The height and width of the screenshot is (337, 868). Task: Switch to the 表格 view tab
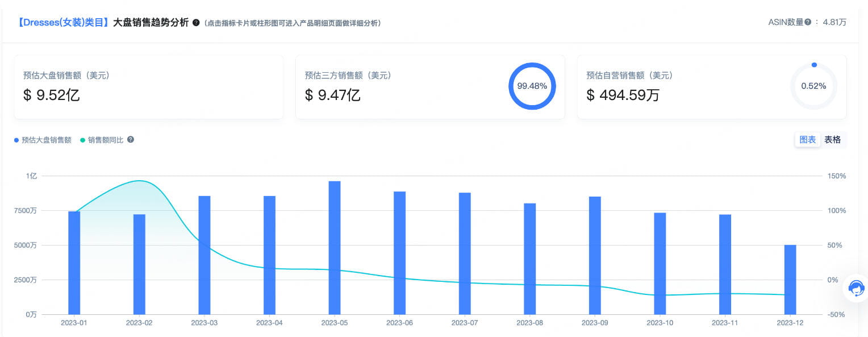tap(833, 139)
